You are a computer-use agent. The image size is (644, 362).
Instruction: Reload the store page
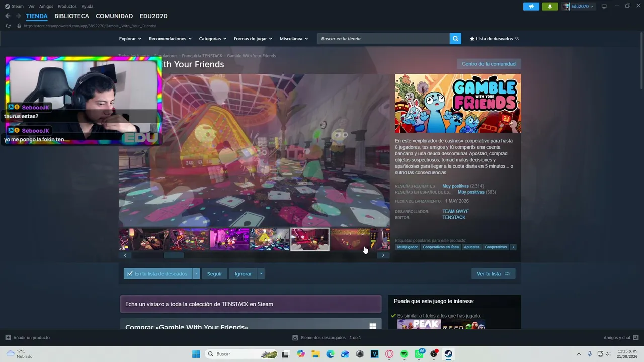click(x=8, y=26)
